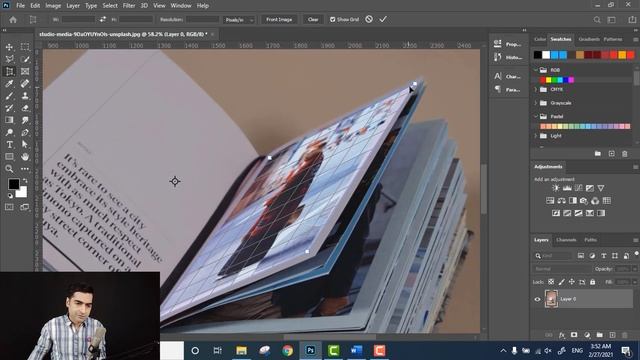Select the Brush tool

9,96
